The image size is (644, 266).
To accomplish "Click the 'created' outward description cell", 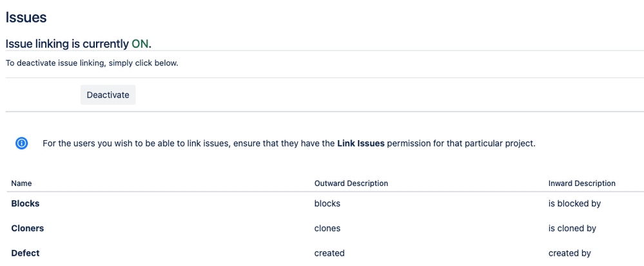I will coord(329,253).
